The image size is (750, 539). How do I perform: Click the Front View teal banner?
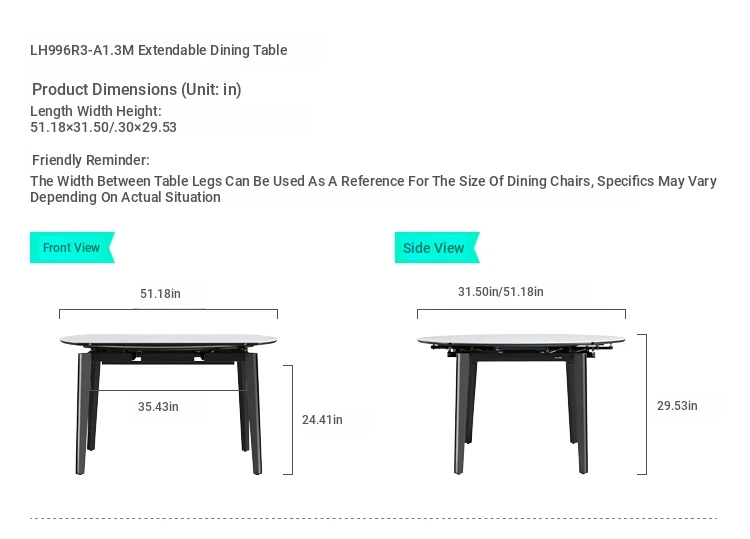pyautogui.click(x=72, y=248)
